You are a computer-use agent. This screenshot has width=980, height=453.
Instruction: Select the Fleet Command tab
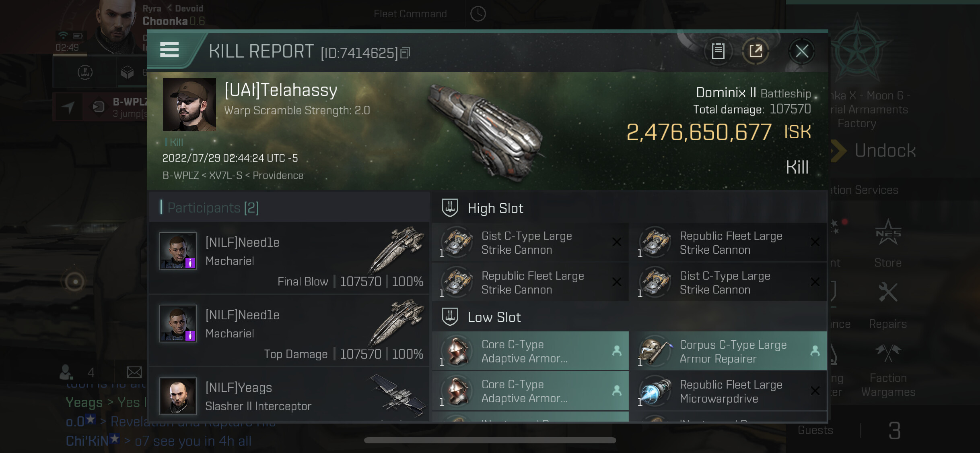coord(410,14)
